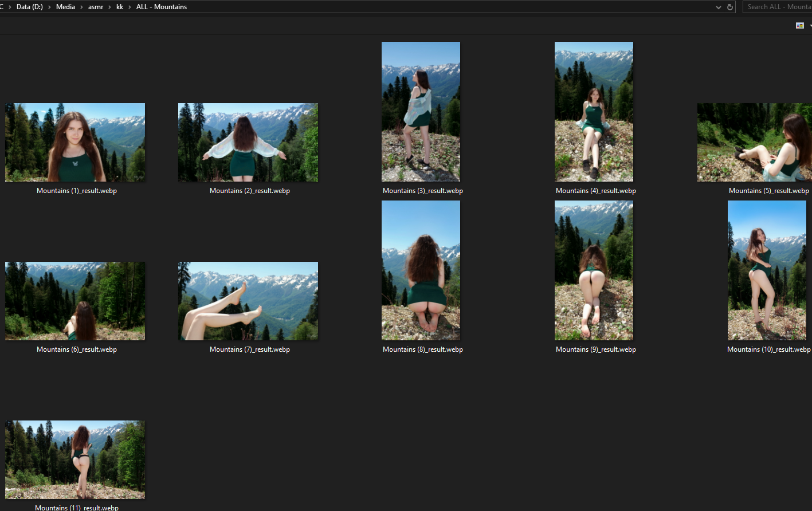The image size is (812, 511).
Task: Expand the chevron after Media breadcrumb
Action: click(x=81, y=7)
